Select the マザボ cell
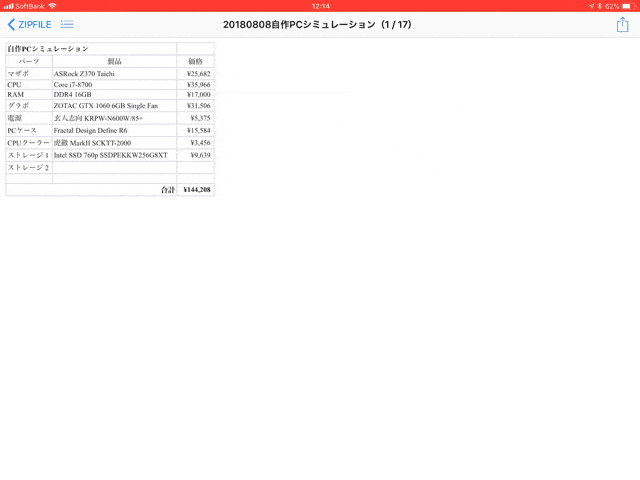 [29, 73]
